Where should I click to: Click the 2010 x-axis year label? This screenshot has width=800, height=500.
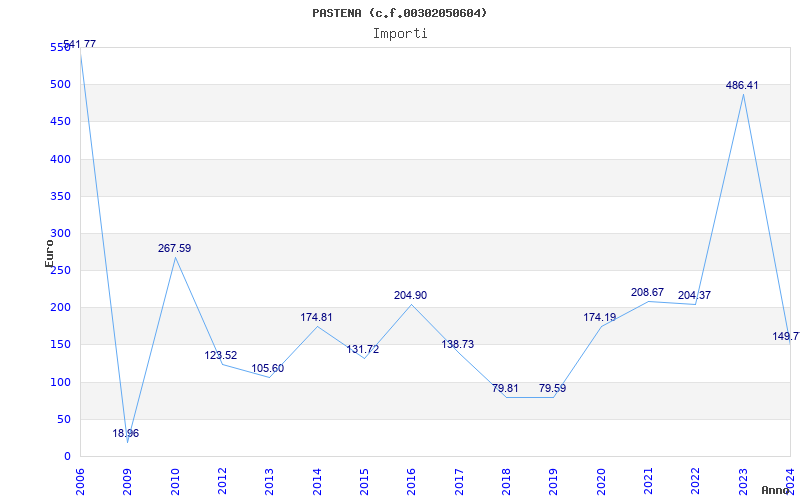175,482
